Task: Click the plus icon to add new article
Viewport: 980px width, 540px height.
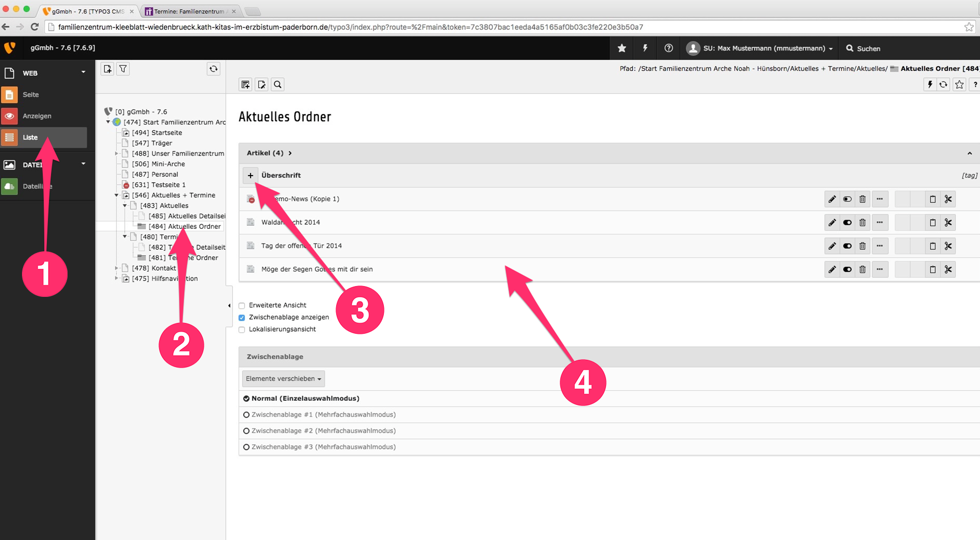Action: click(x=250, y=176)
